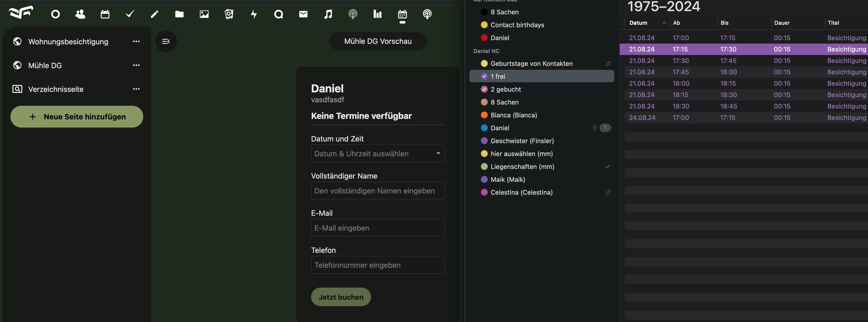Sort events by the Datum column header

coord(638,23)
